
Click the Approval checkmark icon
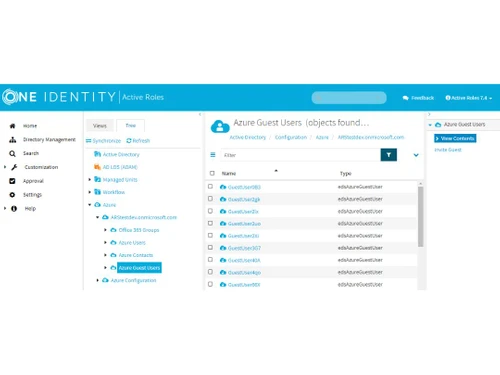tap(12, 181)
